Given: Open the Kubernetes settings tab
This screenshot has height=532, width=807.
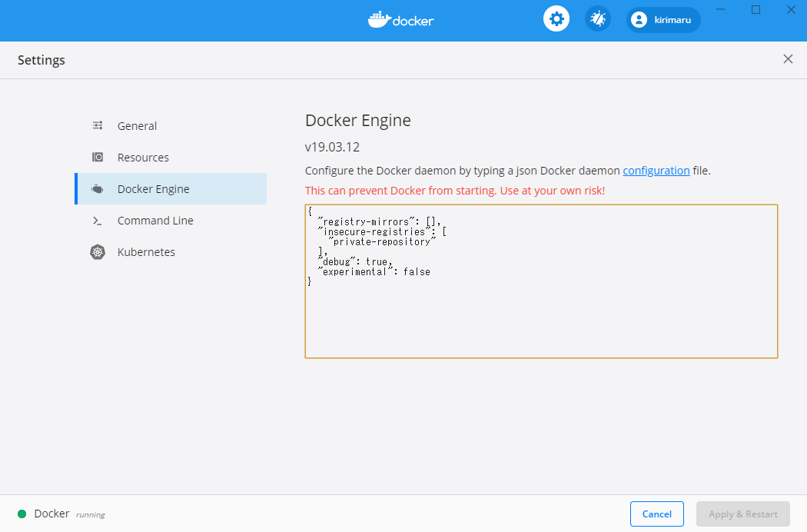Looking at the screenshot, I should pos(171,252).
